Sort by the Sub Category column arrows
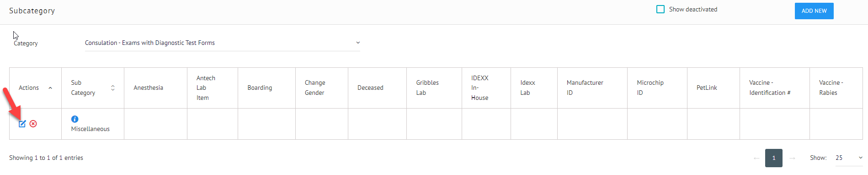 point(113,88)
